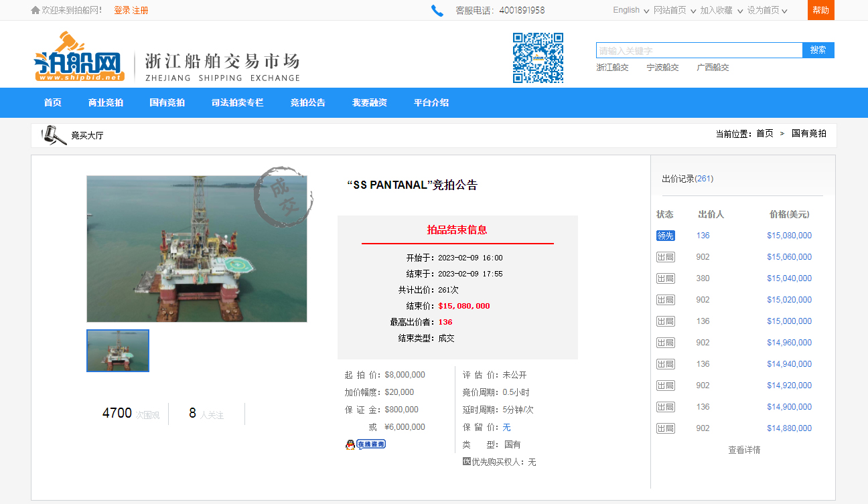Click the QQ online consultation icon
This screenshot has width=868, height=504.
366,444
